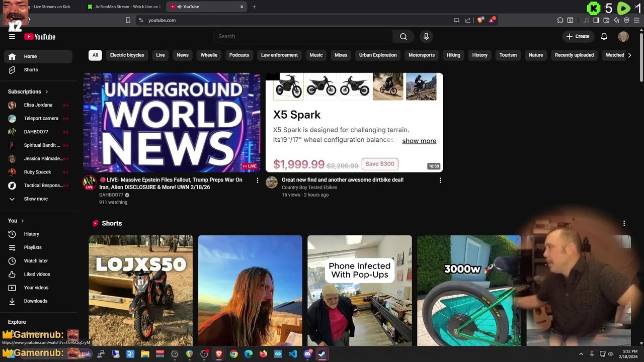Open the Brave Leo AI sparkle icon
Viewport: 644px width, 362px height.
[x=616, y=20]
